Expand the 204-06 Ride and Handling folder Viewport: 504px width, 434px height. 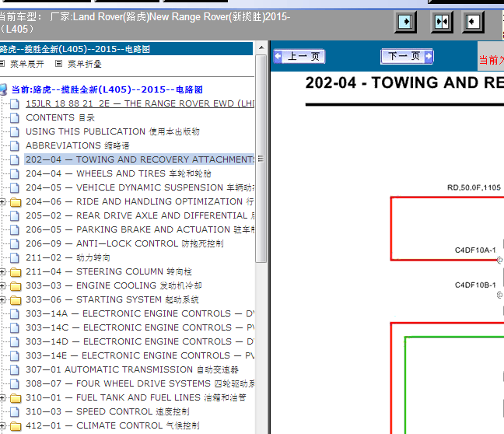(2, 202)
